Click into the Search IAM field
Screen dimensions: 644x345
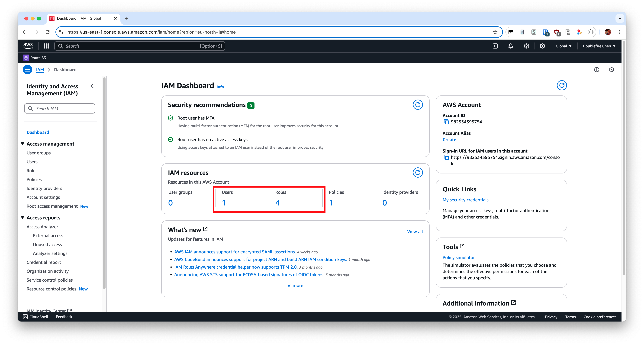click(60, 109)
